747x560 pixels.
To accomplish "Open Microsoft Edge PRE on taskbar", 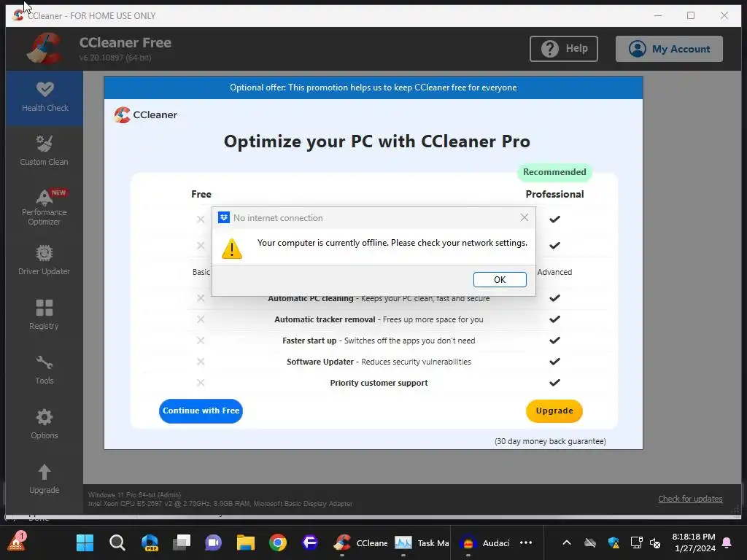I will coord(150,542).
